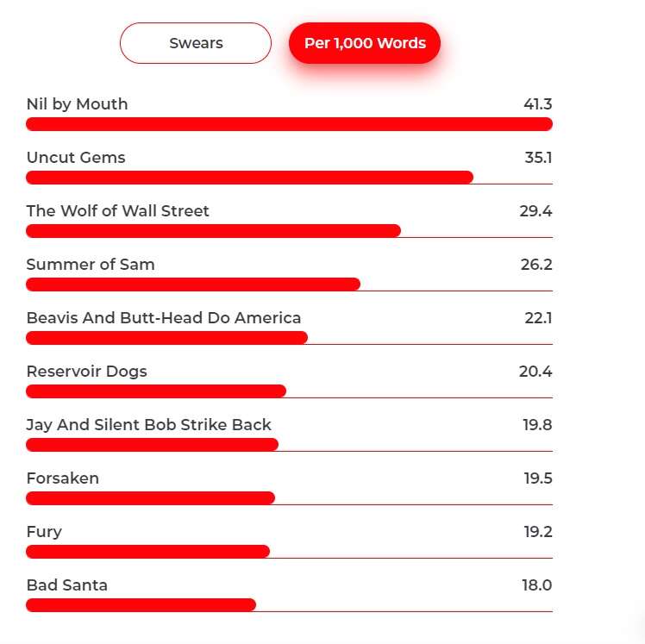645x644 pixels.
Task: Click the Nil by Mouth title
Action: tap(78, 104)
